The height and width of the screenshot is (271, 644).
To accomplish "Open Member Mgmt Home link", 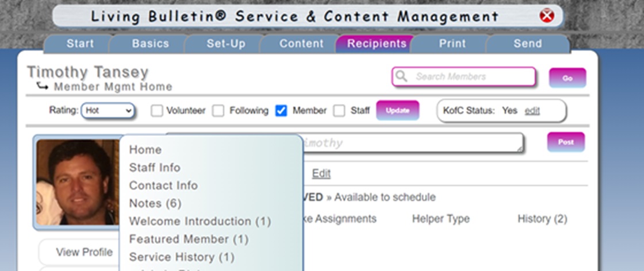I will click(113, 87).
